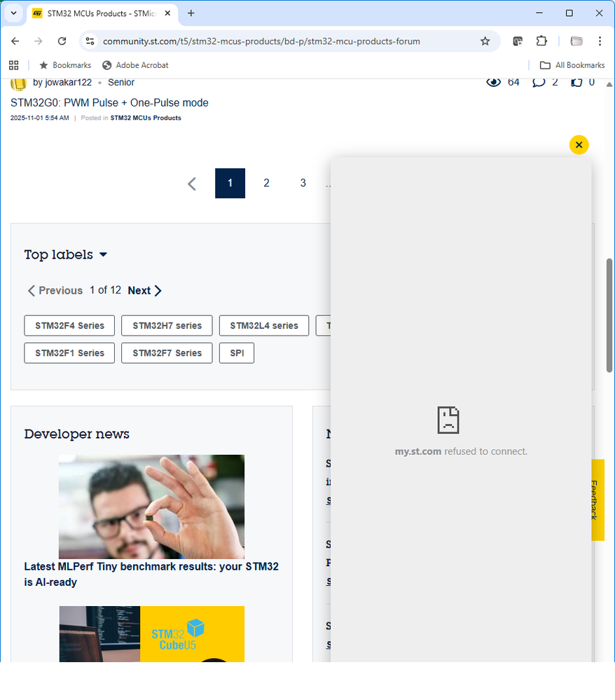Select the STM32F1 Series label
Image resolution: width=615 pixels, height=700 pixels.
(69, 353)
